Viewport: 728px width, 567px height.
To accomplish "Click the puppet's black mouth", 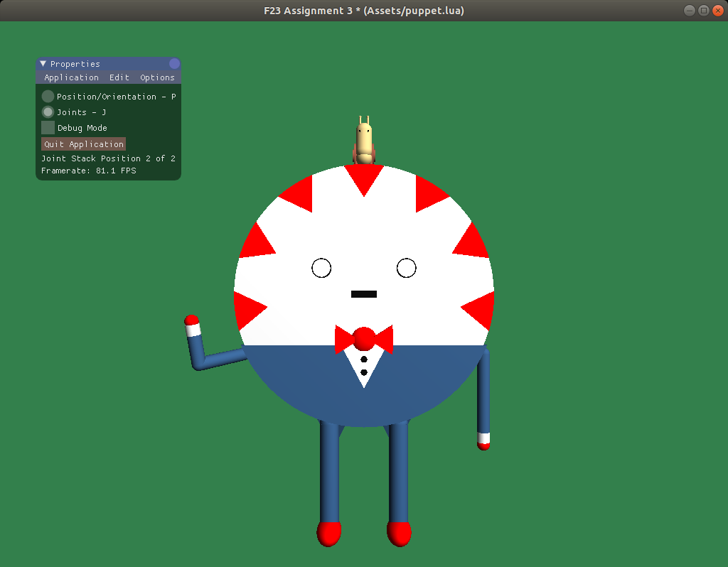I will pos(364,294).
